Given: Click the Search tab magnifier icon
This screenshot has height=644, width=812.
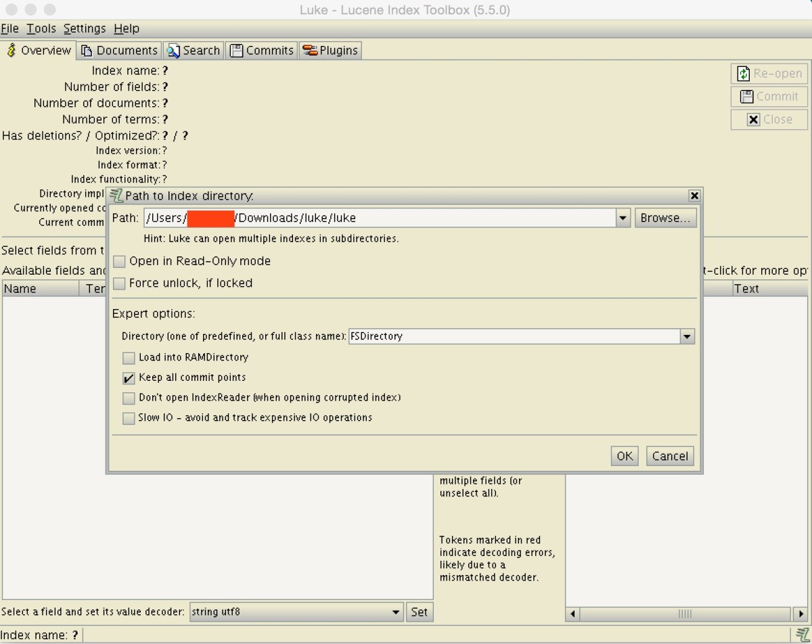Looking at the screenshot, I should [x=173, y=51].
